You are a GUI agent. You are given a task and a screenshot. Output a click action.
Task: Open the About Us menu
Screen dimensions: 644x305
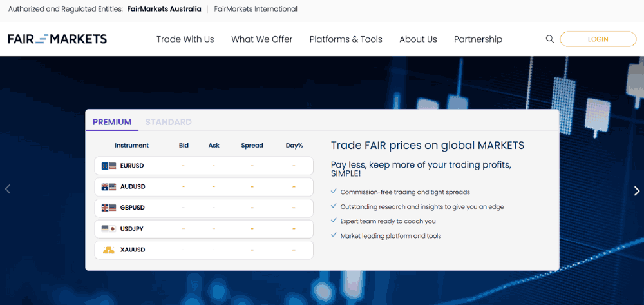(418, 39)
